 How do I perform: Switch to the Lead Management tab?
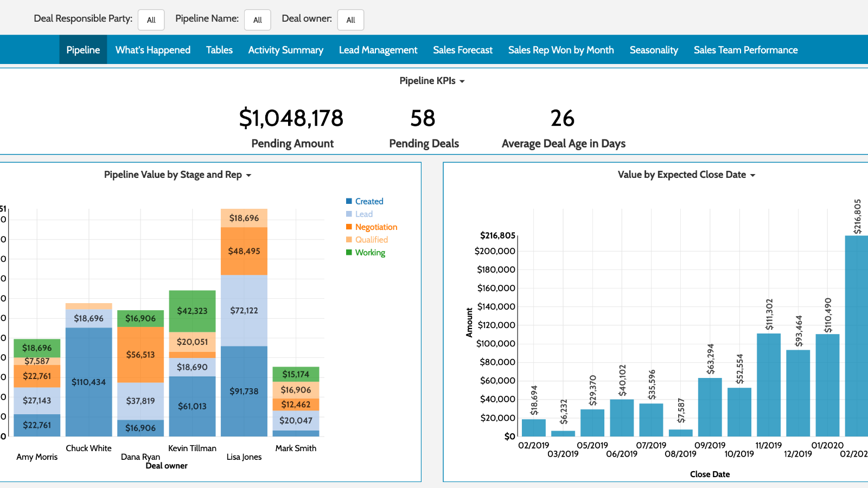(x=378, y=49)
